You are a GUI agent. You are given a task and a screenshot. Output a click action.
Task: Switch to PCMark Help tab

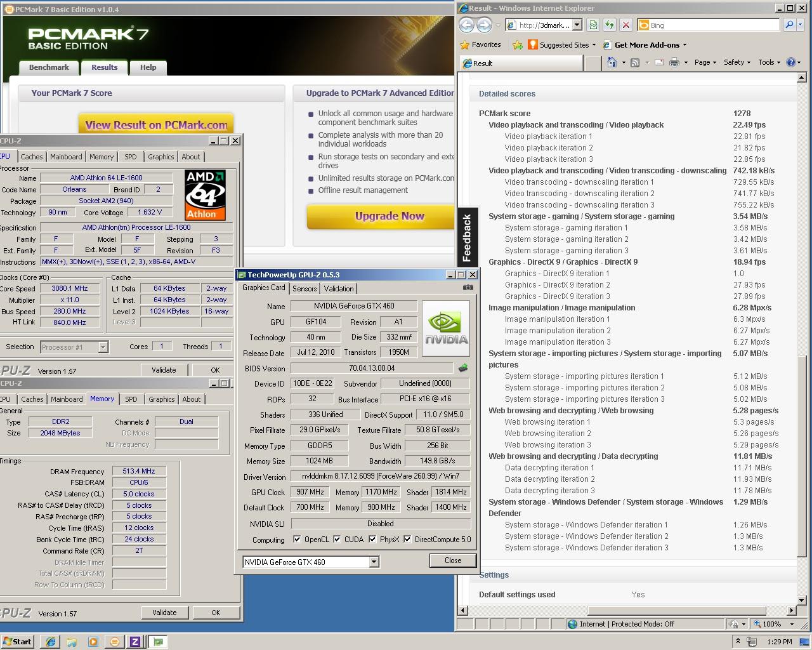[148, 67]
